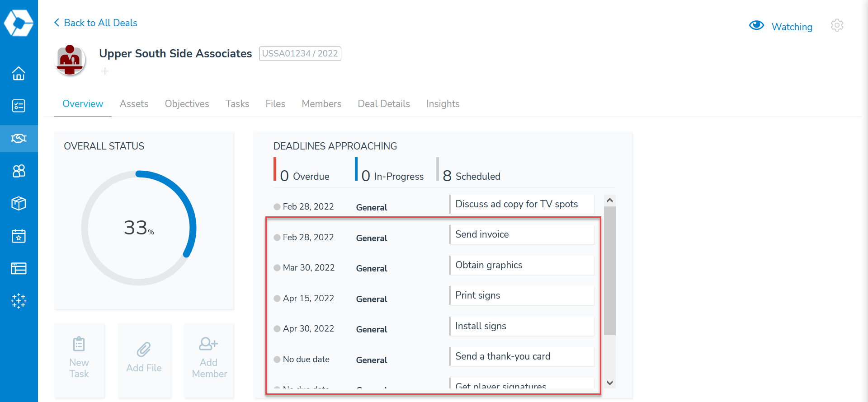Switch to the Members tab
The image size is (868, 402).
[321, 104]
